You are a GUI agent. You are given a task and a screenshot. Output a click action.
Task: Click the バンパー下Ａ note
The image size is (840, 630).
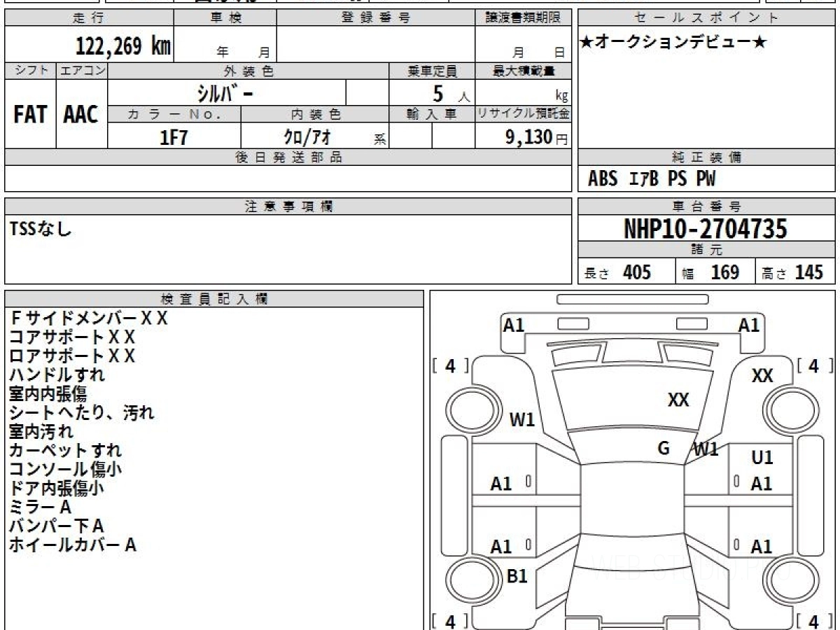[57, 526]
